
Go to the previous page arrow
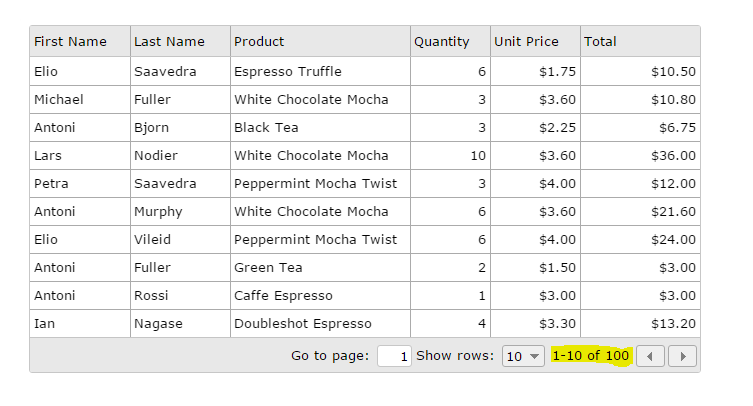pos(650,356)
